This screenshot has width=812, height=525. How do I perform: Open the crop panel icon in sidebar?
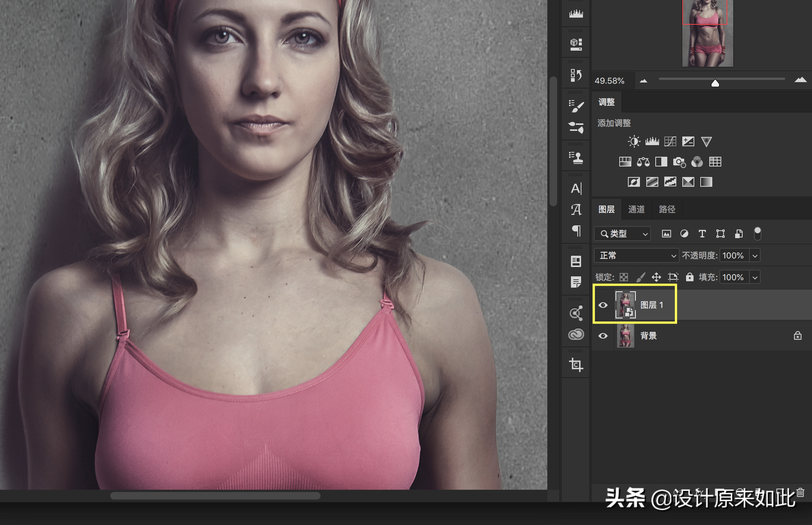point(576,365)
